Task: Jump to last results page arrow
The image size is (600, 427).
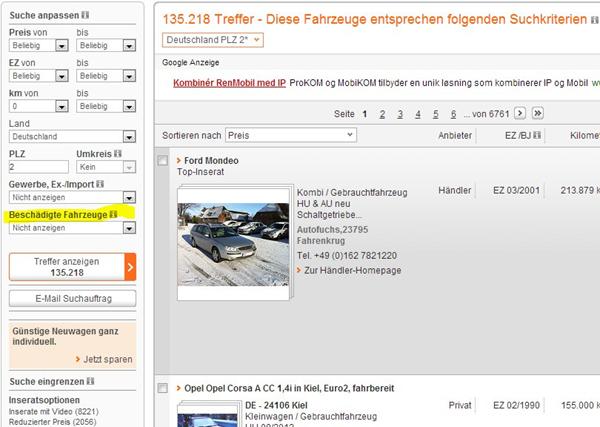Action: tap(537, 113)
